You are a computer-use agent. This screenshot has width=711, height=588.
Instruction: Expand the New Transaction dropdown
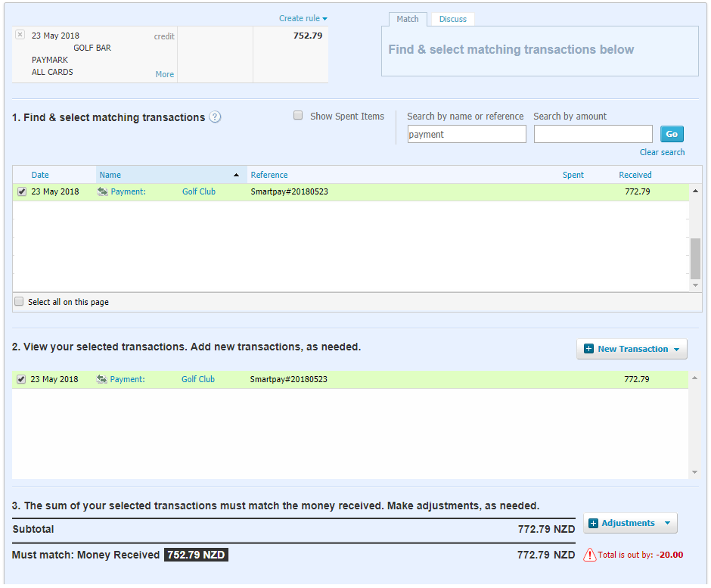676,349
